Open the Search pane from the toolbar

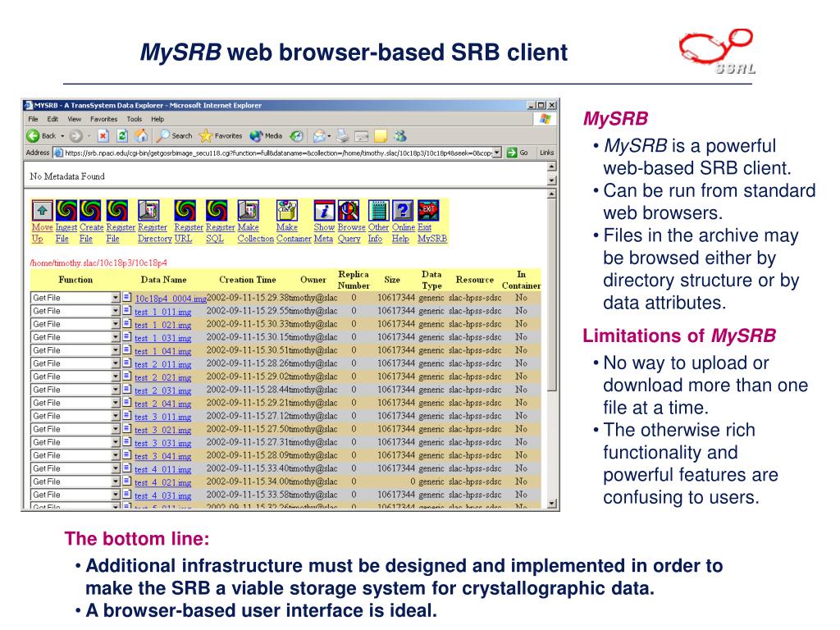(174, 136)
